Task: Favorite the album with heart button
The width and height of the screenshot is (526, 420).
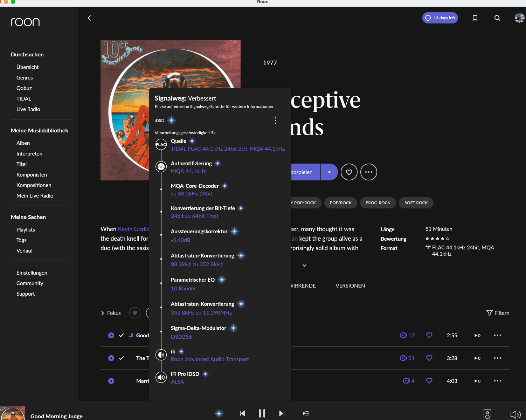Action: point(349,172)
